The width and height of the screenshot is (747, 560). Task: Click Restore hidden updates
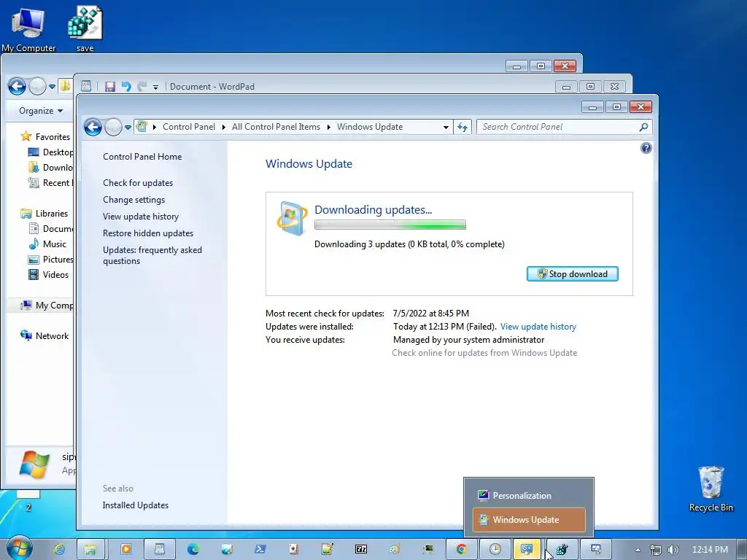pyautogui.click(x=148, y=233)
